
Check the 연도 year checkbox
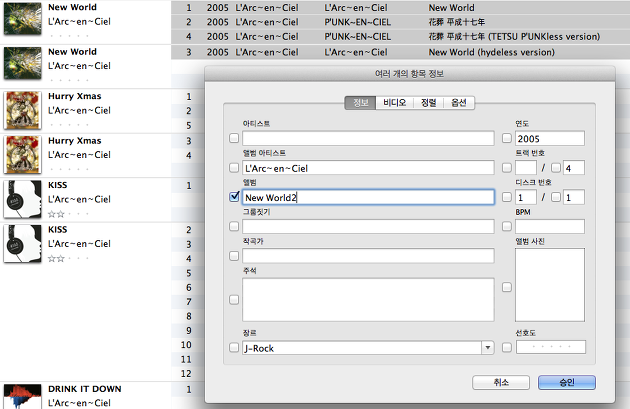[x=507, y=138]
